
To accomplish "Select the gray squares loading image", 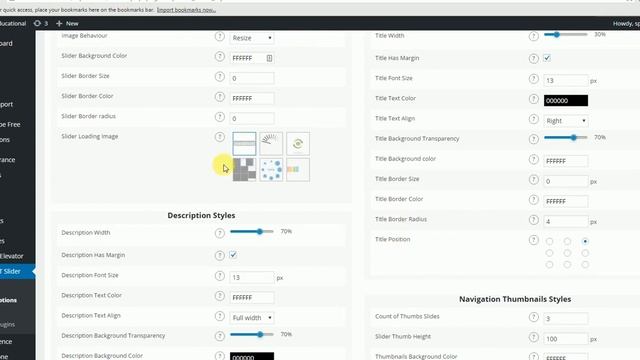I will pos(244,170).
